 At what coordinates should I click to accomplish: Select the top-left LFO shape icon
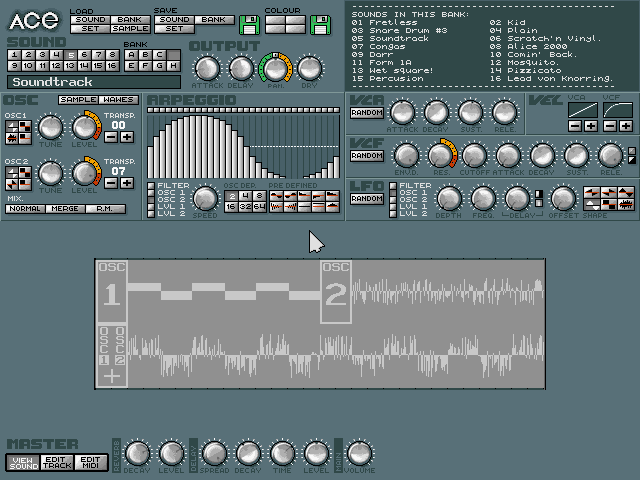[x=591, y=190]
